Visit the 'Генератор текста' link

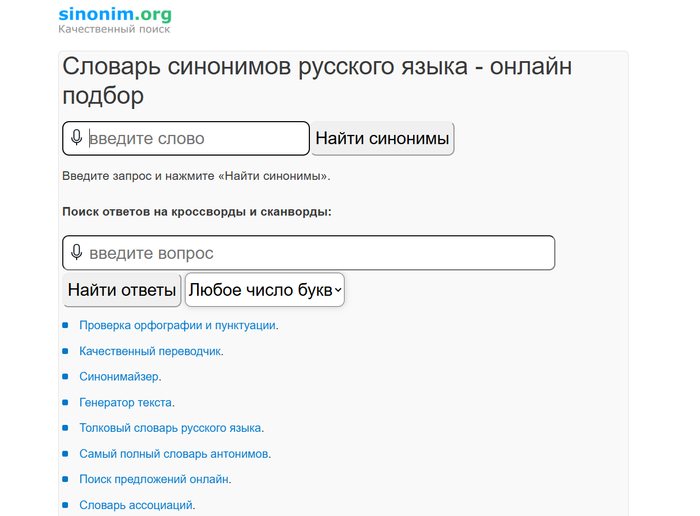point(127,402)
